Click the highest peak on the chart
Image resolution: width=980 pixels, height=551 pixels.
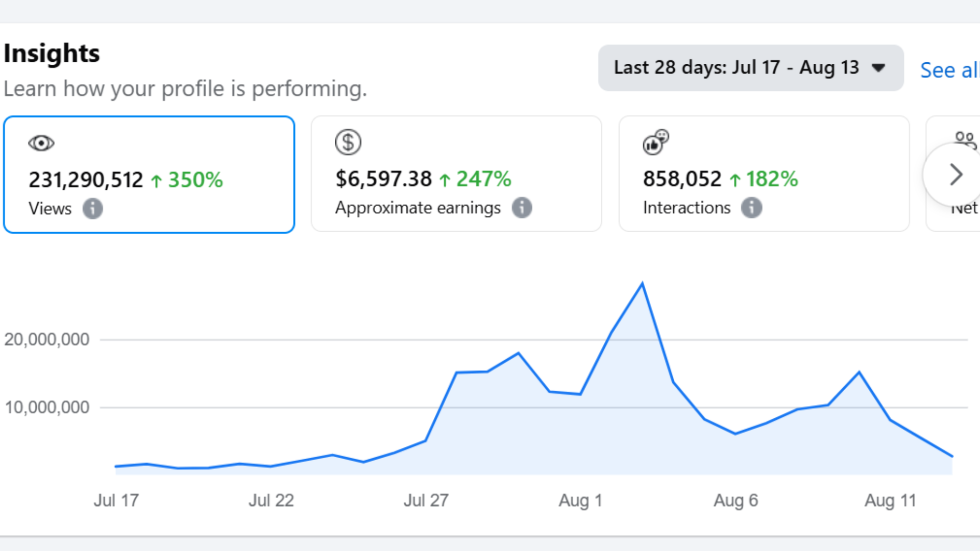[642, 284]
